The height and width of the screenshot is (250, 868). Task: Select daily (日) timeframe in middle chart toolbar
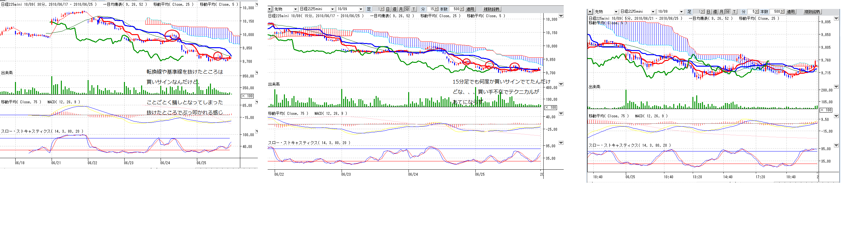coord(388,9)
